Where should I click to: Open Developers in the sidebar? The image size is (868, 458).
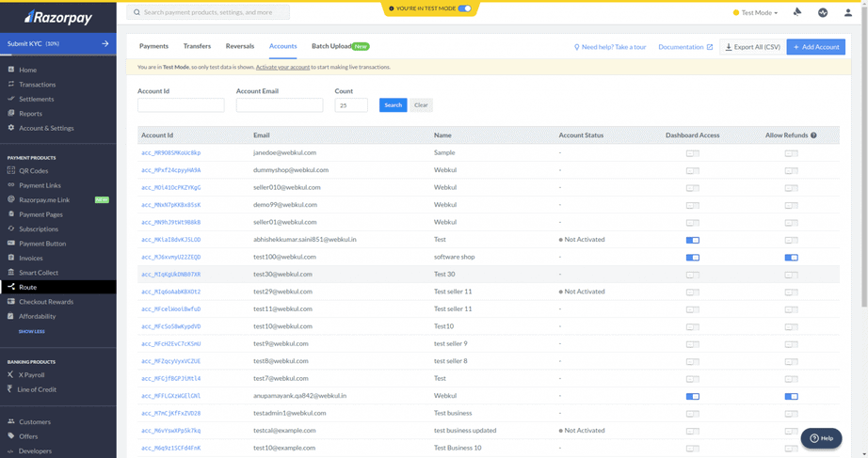pyautogui.click(x=35, y=450)
